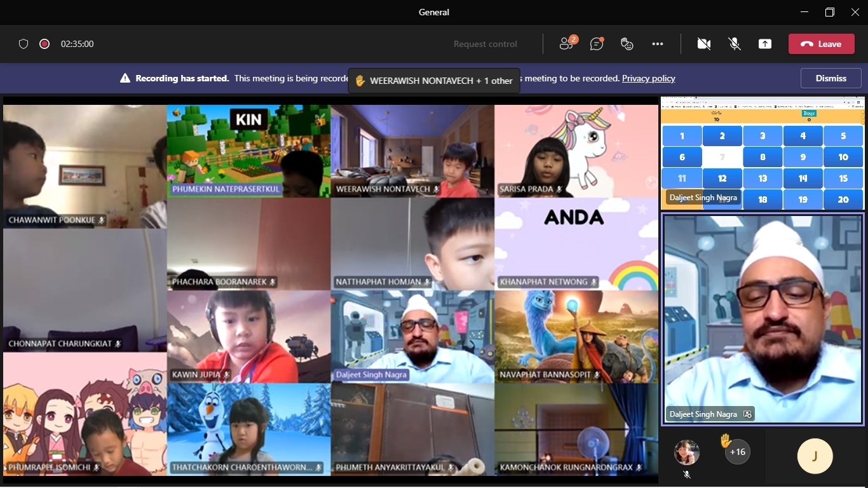This screenshot has width=868, height=488.
Task: Toggle the camera on
Action: click(x=703, y=44)
